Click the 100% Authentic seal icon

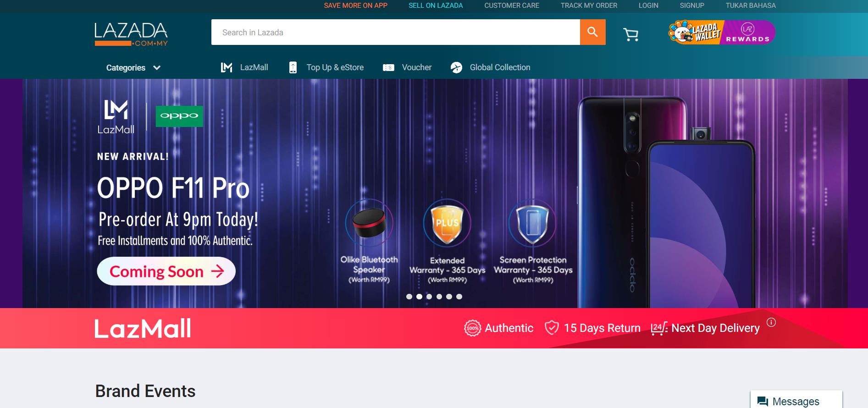[472, 328]
